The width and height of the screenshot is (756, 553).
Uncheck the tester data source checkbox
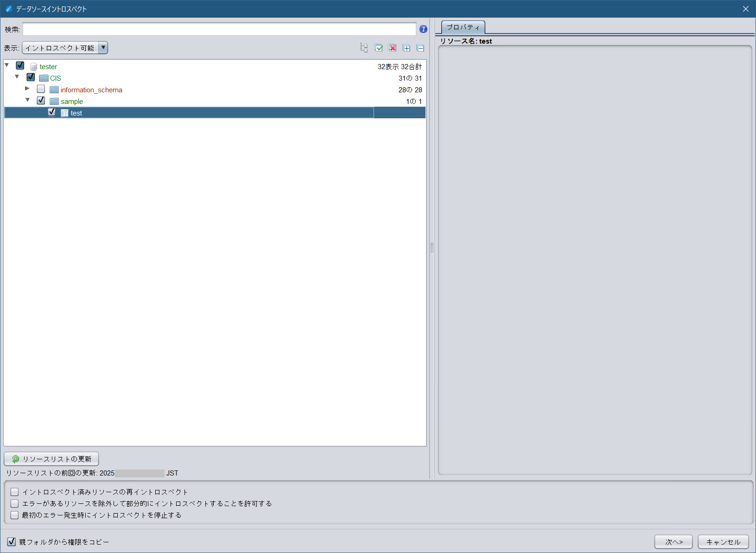pos(20,65)
